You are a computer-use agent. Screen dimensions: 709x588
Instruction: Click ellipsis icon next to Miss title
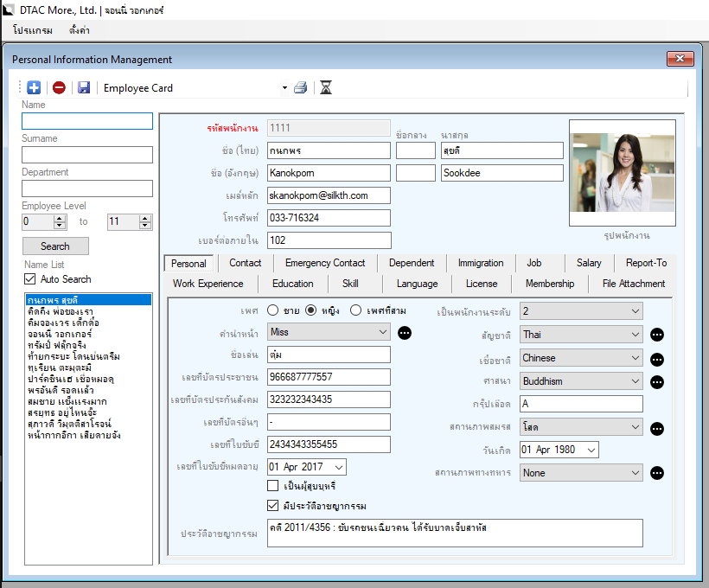405,332
